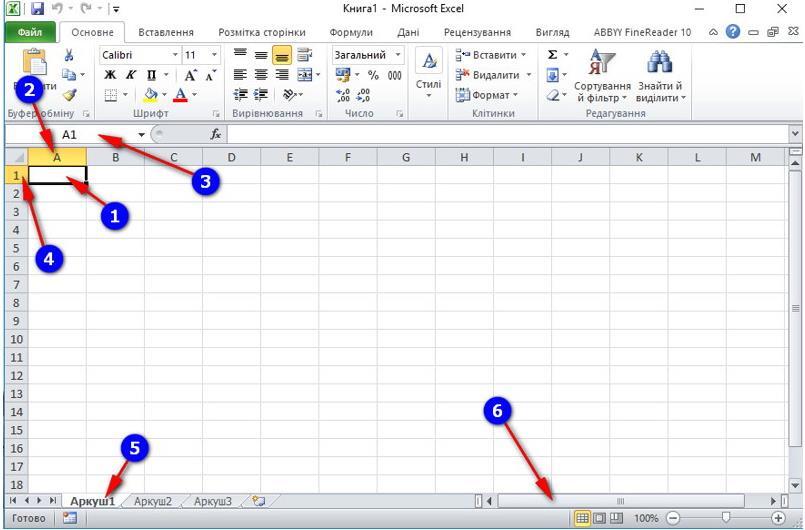Click the AutoSum sigma icon
805x530 pixels.
pos(552,55)
